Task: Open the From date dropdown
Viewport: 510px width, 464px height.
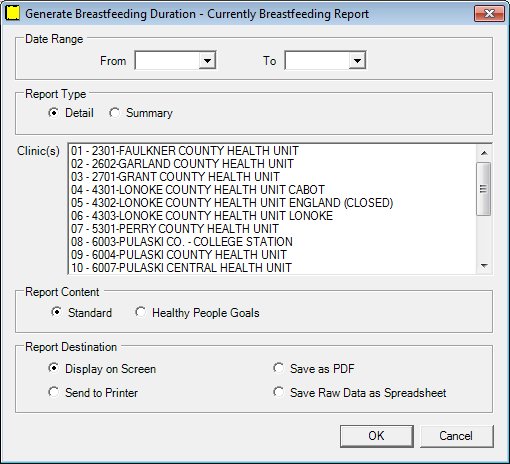Action: point(207,60)
